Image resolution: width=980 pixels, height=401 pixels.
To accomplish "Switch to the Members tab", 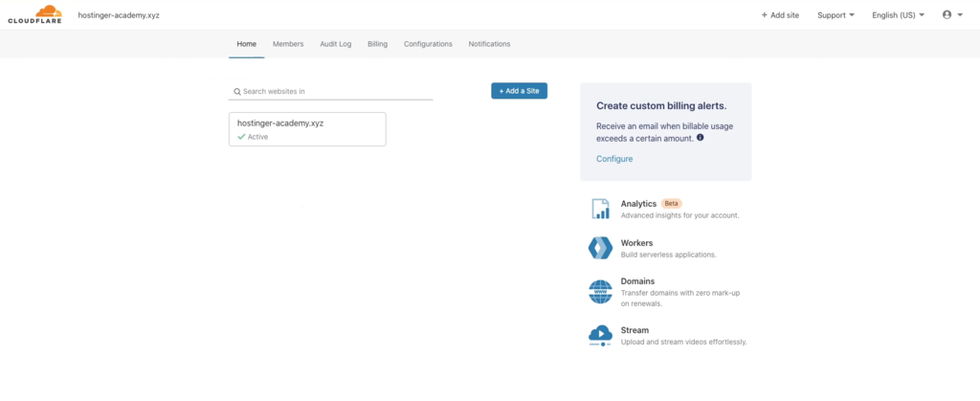I will [x=287, y=44].
